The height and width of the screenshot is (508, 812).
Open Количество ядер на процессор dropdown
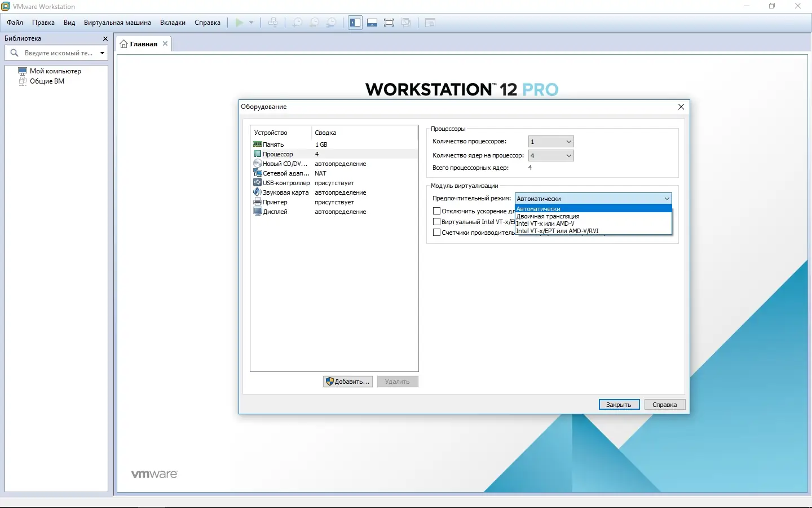(x=551, y=156)
